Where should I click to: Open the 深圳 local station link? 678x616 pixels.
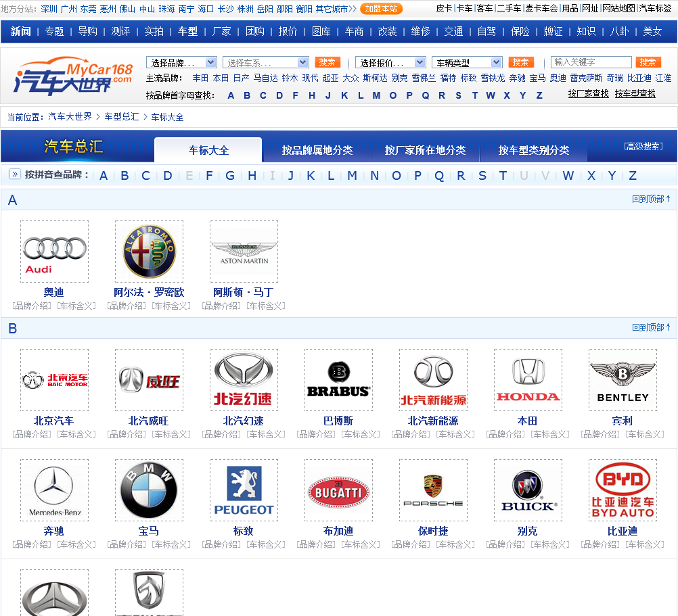click(49, 9)
